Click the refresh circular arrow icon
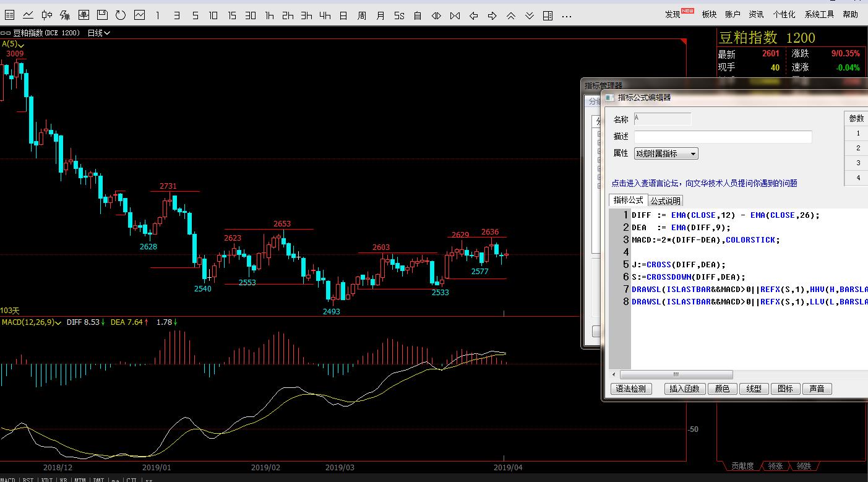Screen dimensions: 868x482 121,15
